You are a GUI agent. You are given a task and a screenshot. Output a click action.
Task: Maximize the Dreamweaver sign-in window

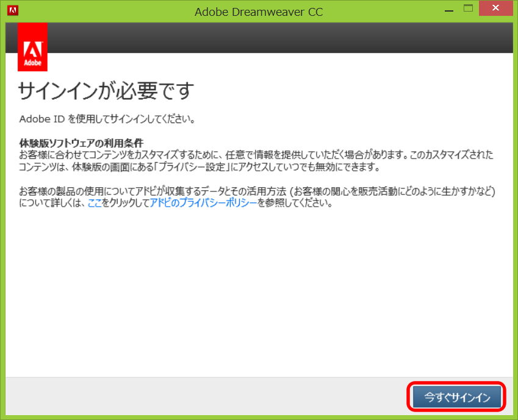[x=468, y=9]
